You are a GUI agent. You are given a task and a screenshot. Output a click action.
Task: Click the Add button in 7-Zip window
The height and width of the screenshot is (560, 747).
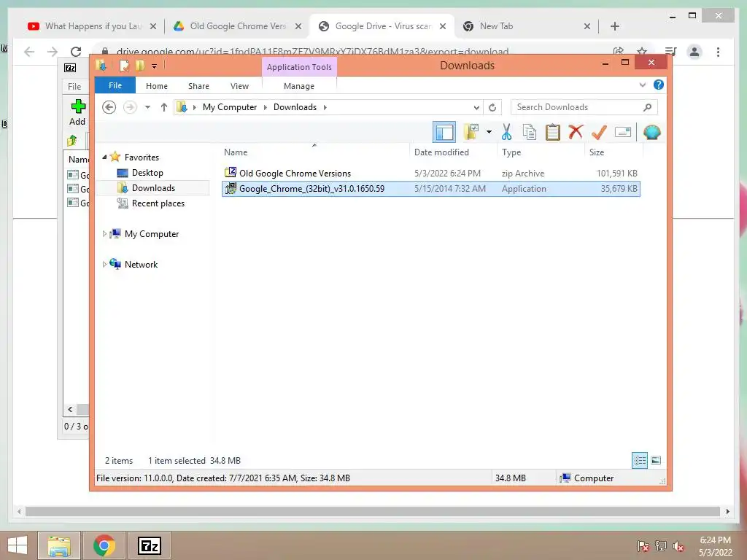(x=77, y=112)
